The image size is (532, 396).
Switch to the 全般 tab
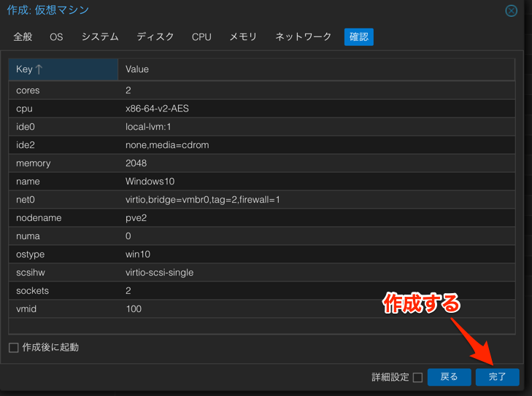click(x=23, y=37)
